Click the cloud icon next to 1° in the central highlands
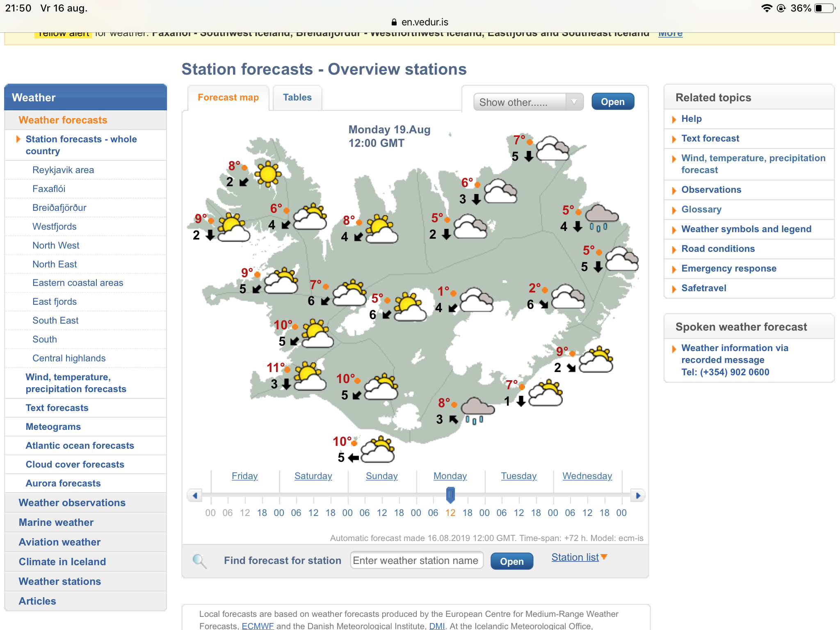The width and height of the screenshot is (840, 630). [476, 300]
